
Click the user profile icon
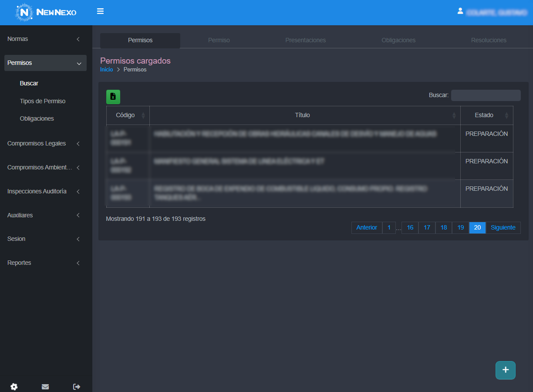pos(460,11)
